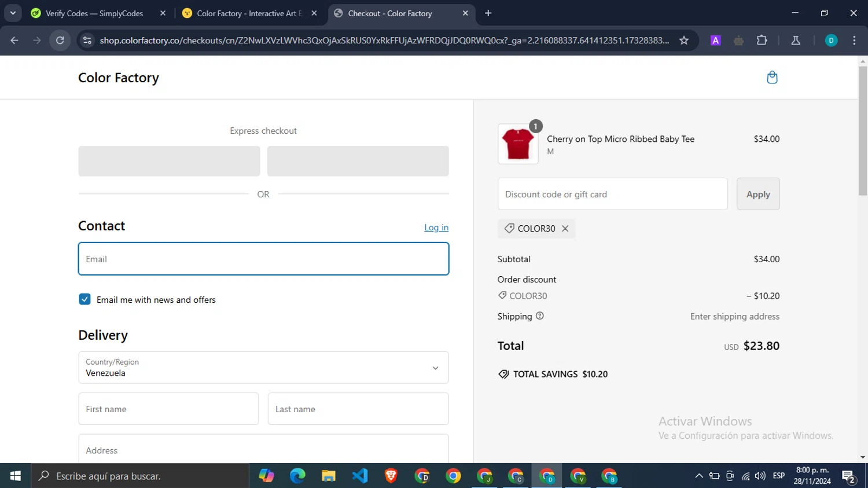This screenshot has height=488, width=868.
Task: Show hidden system tray icons
Action: pyautogui.click(x=699, y=476)
